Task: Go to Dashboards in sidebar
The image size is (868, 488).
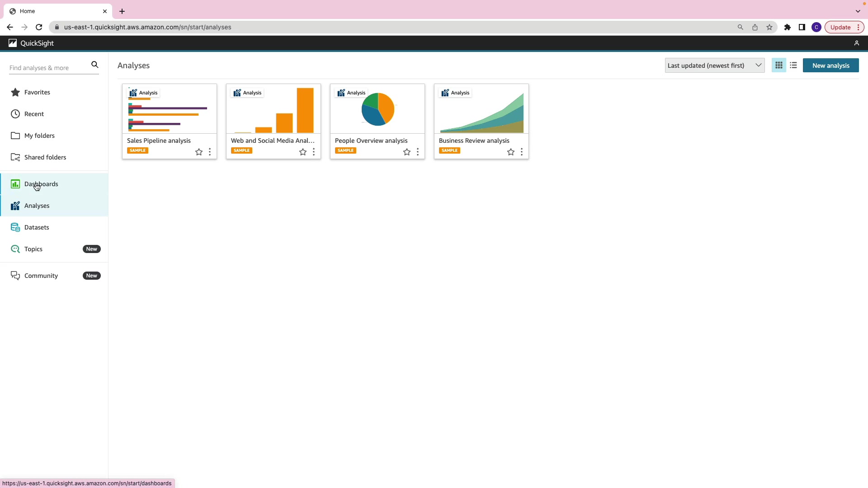Action: pyautogui.click(x=41, y=184)
